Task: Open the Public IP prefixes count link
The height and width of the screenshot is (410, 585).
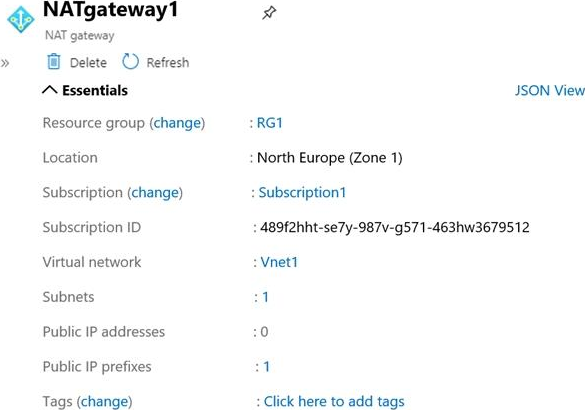Action: [266, 366]
